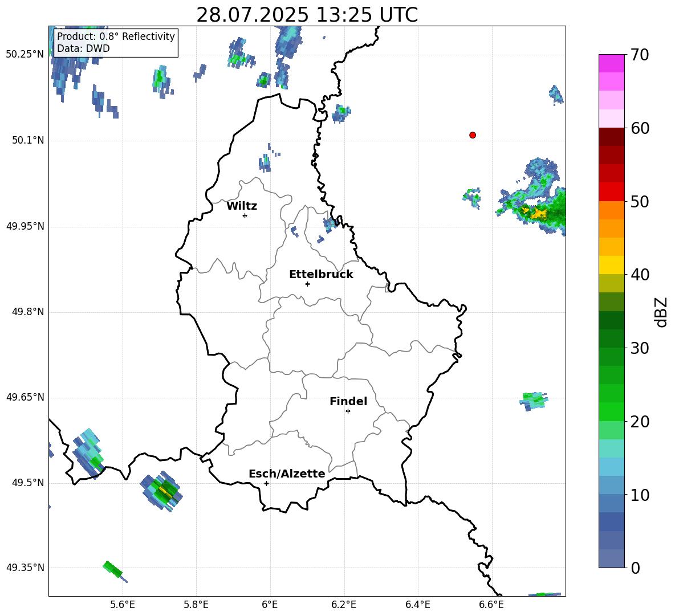Click the 60 tick on colorbar
This screenshot has height=616, width=675.
pyautogui.click(x=640, y=128)
